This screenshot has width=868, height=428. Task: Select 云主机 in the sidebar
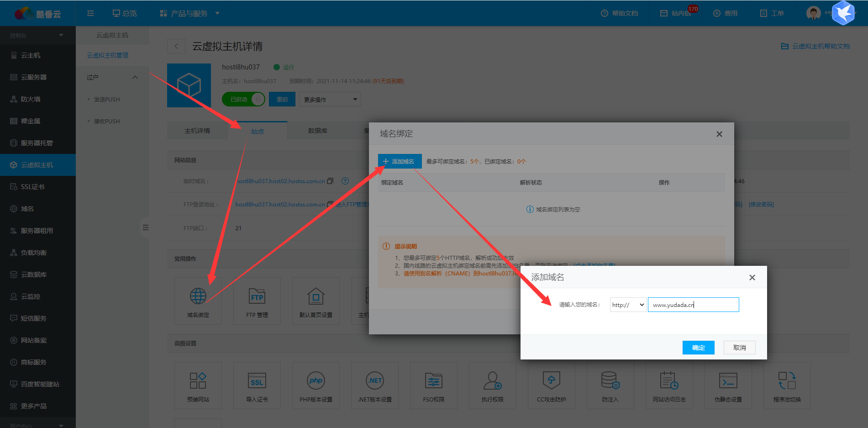37,55
